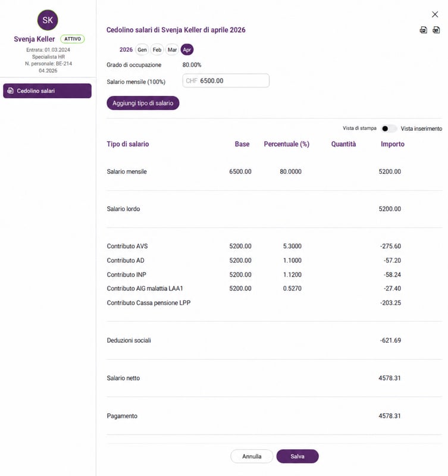Click the Pagamento row label
448x476 pixels.
(122, 416)
